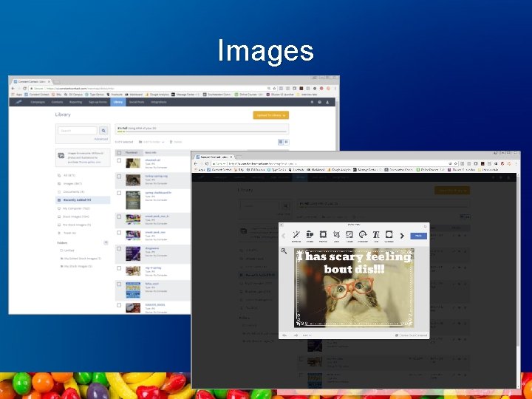This screenshot has height=399, width=532.
Task: Open the Advanced search link in the back window
Action: (100, 139)
